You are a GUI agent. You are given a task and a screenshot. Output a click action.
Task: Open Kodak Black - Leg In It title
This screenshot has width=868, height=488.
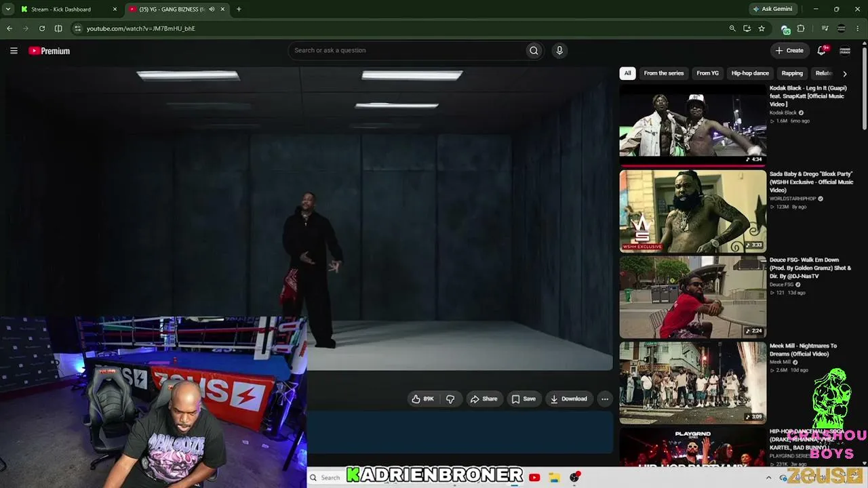(x=808, y=96)
